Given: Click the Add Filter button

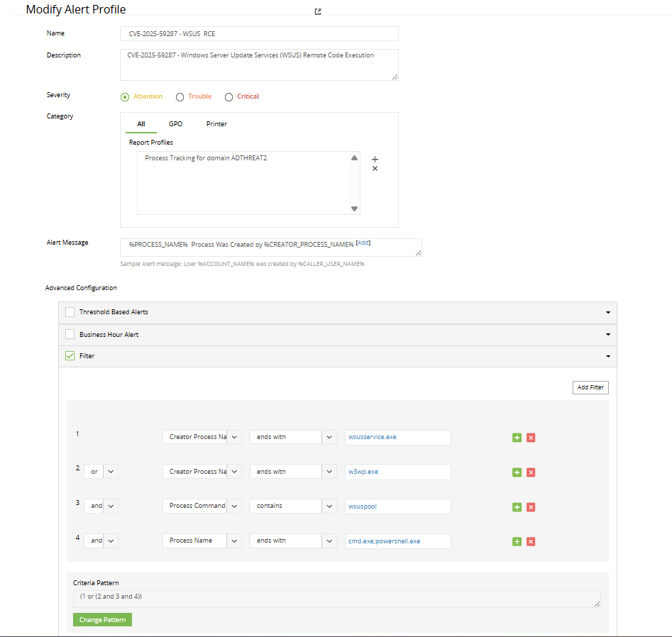Looking at the screenshot, I should point(590,387).
